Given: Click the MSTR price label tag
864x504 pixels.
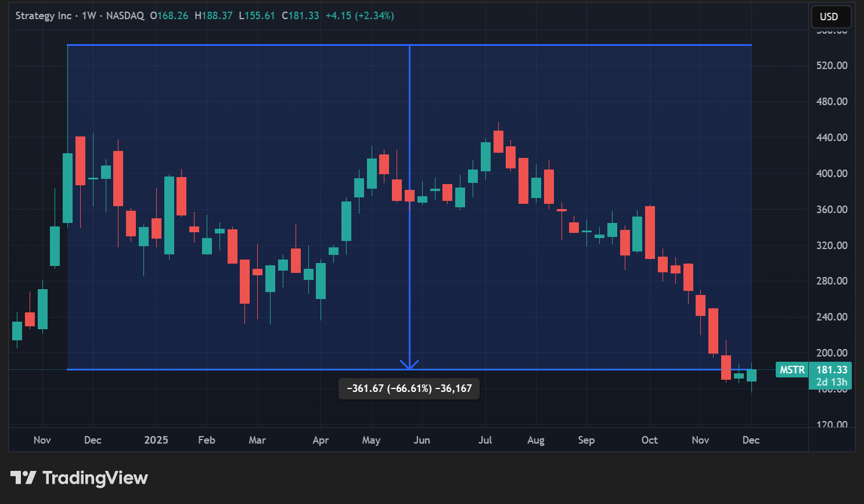Looking at the screenshot, I should point(791,370).
